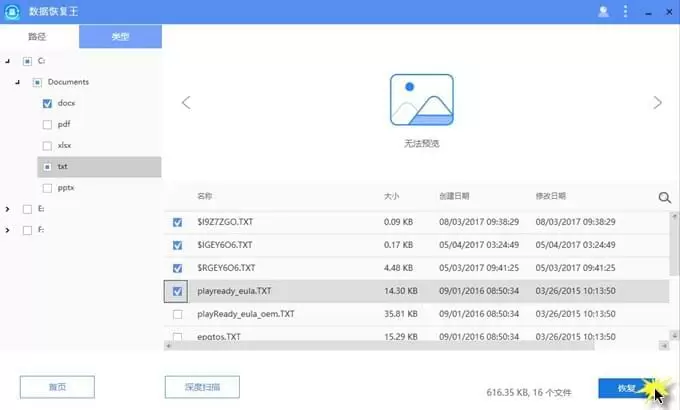The image size is (680, 410).
Task: Click the vertical scrollbar of file list
Action: click(673, 247)
